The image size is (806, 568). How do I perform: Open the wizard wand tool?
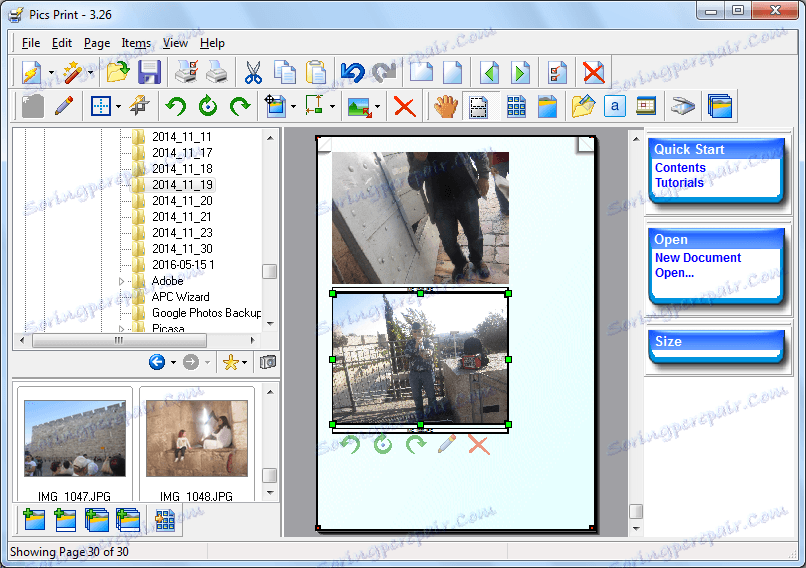coord(72,72)
